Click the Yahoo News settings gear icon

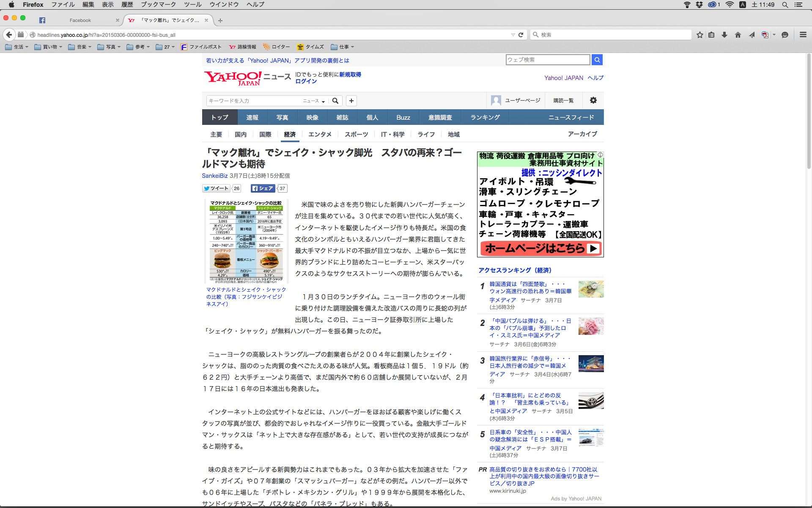coord(593,100)
